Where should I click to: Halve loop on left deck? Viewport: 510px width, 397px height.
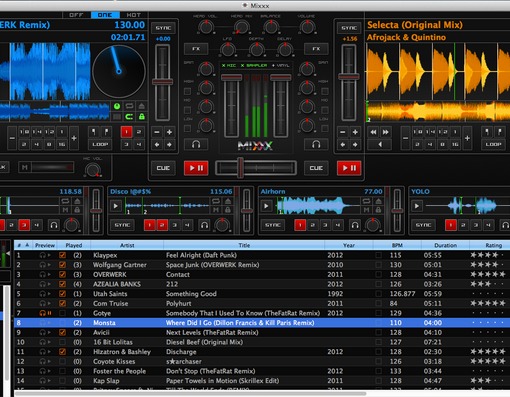tap(12, 138)
